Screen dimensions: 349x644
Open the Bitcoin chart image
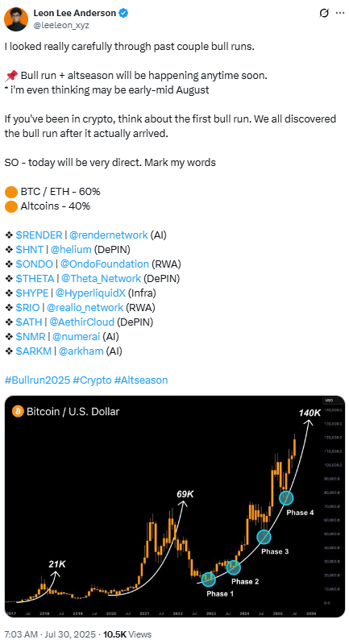click(175, 506)
